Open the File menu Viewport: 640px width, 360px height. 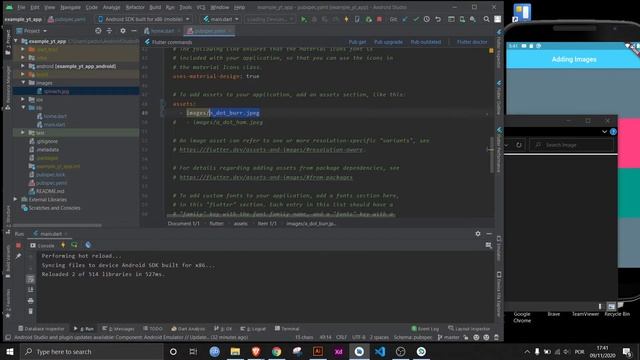[x=21, y=7]
